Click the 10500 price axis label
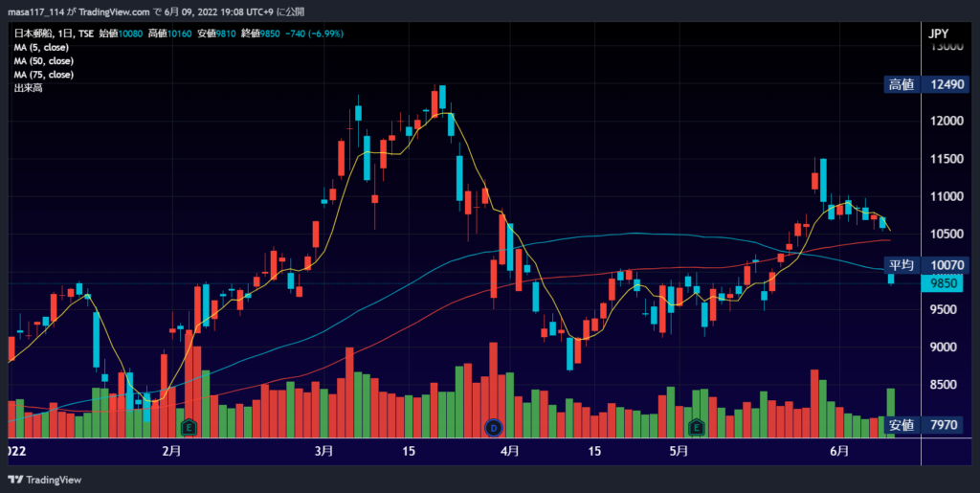The height and width of the screenshot is (493, 980). [x=947, y=235]
